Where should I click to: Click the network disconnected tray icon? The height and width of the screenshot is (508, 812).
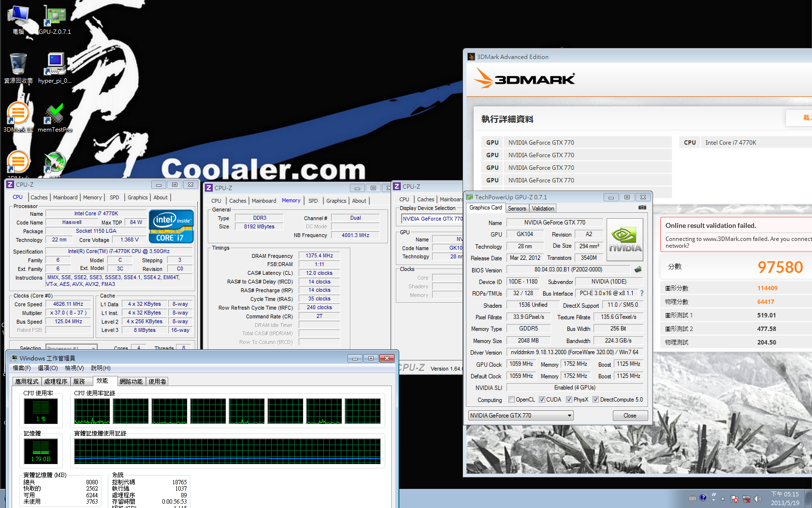click(746, 499)
